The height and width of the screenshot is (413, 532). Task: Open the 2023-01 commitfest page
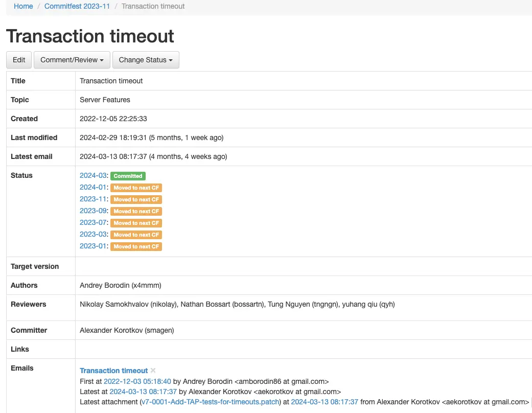pos(92,246)
